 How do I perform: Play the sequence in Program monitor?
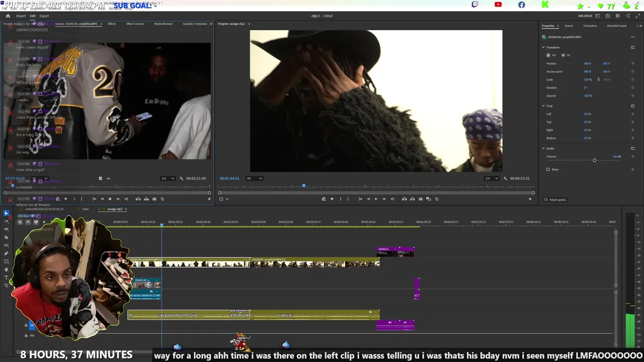click(376, 199)
